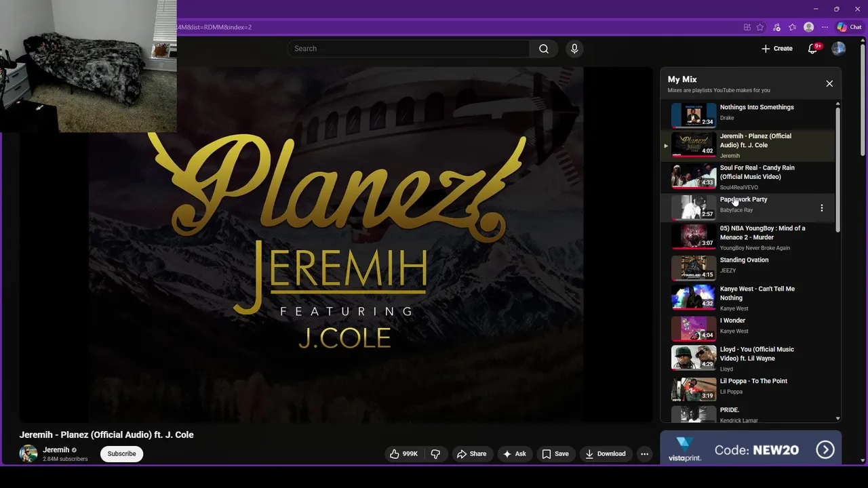The width and height of the screenshot is (868, 488).
Task: Like the Planez video
Action: (x=403, y=453)
